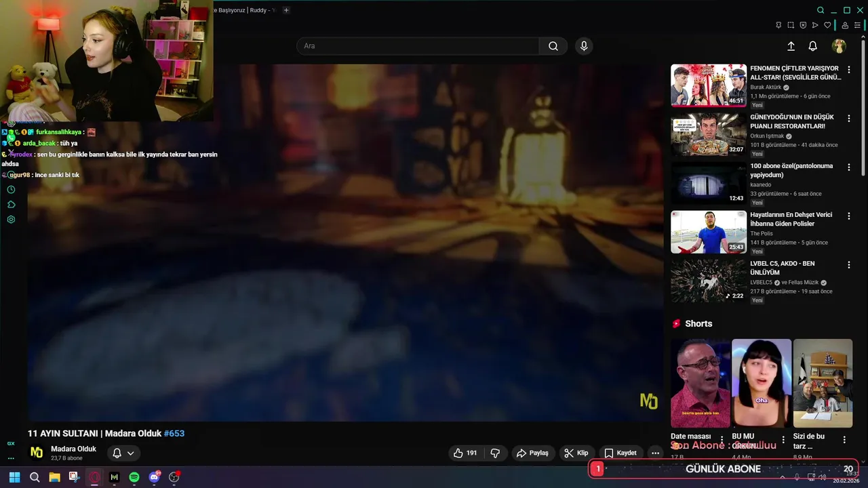Click the Paylaş share button

(x=533, y=453)
